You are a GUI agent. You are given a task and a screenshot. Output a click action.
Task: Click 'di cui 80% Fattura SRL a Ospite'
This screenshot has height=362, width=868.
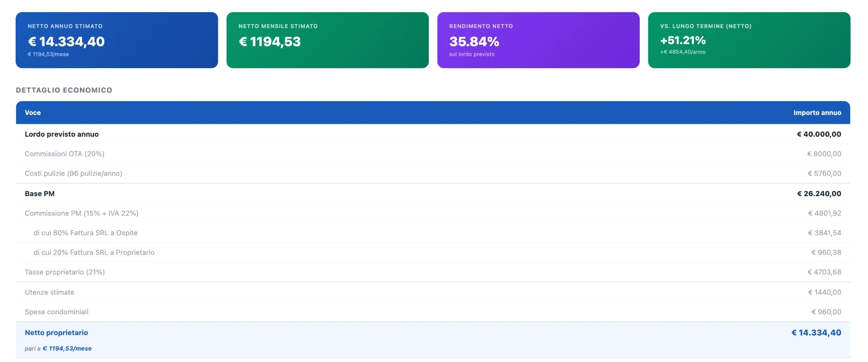pyautogui.click(x=85, y=233)
